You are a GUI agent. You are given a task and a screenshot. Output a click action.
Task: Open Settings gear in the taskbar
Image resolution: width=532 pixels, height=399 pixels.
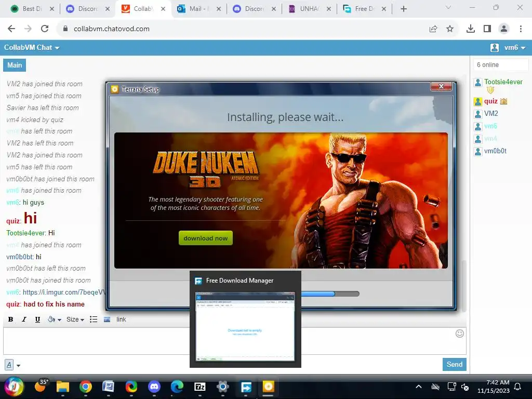tap(222, 387)
